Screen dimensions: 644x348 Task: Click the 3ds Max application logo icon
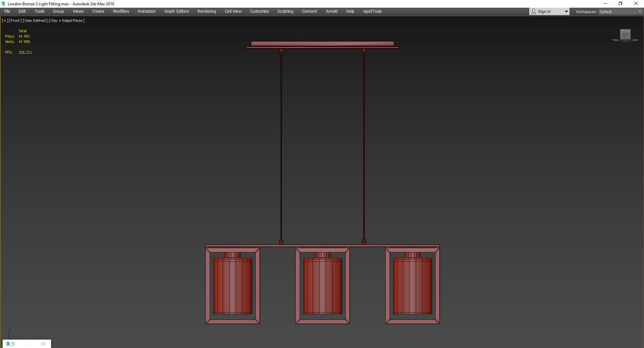[x=3, y=4]
